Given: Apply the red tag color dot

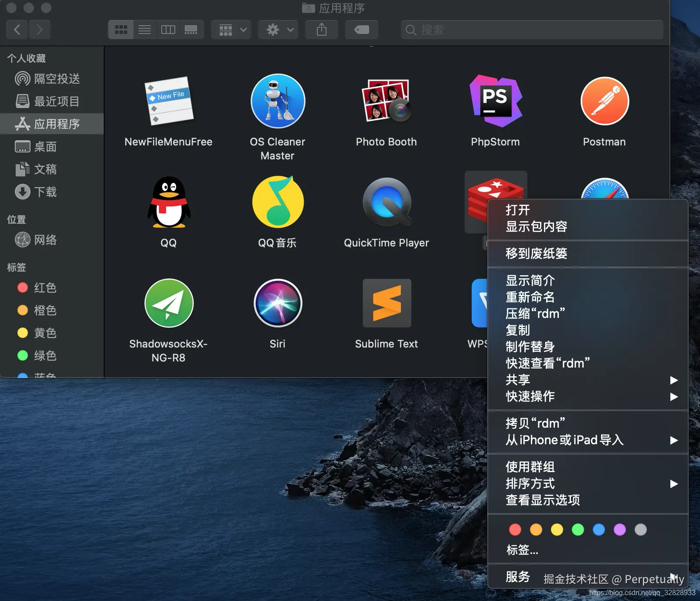Looking at the screenshot, I should tap(515, 530).
